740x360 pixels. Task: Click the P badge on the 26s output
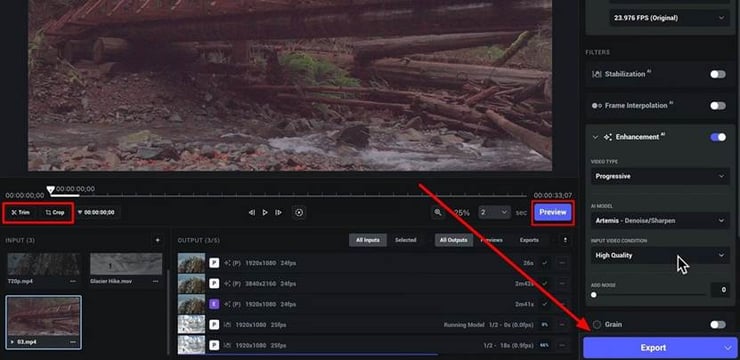tap(214, 263)
